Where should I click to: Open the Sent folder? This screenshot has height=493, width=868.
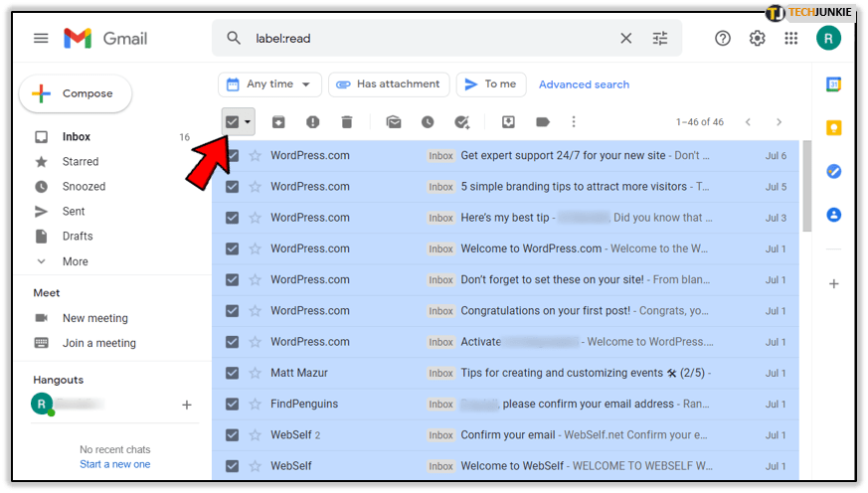[74, 212]
